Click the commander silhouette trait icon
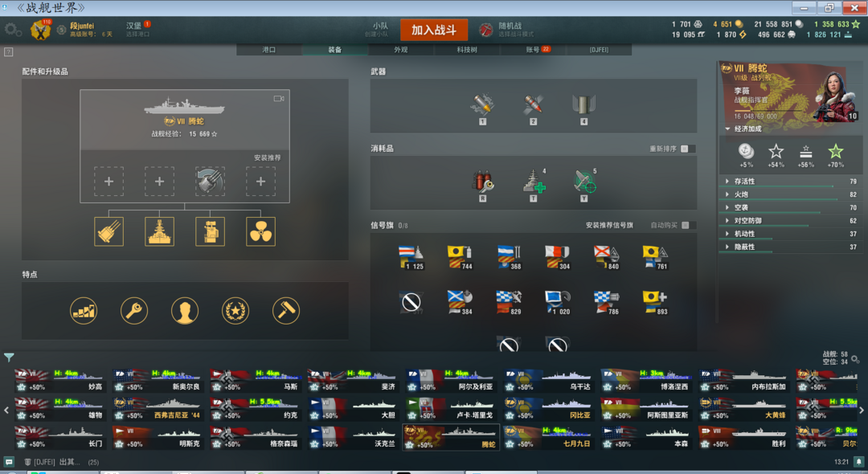868x474 pixels. pyautogui.click(x=185, y=310)
